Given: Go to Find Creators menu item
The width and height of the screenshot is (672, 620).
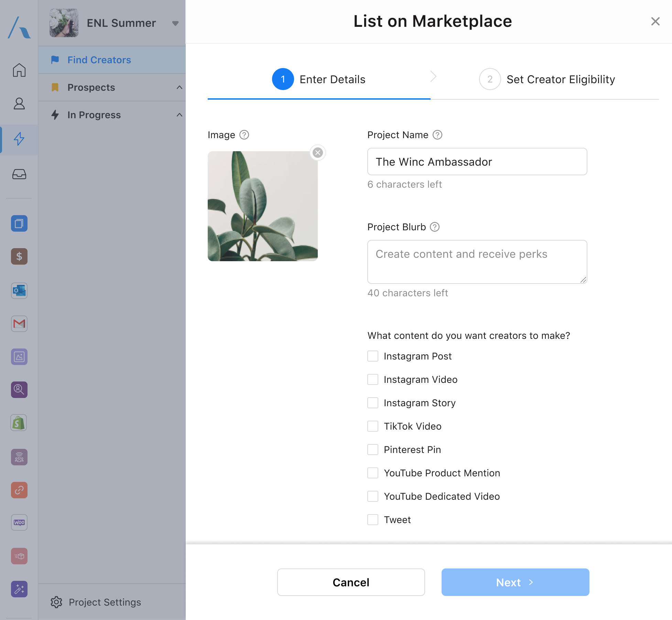Looking at the screenshot, I should click(99, 60).
